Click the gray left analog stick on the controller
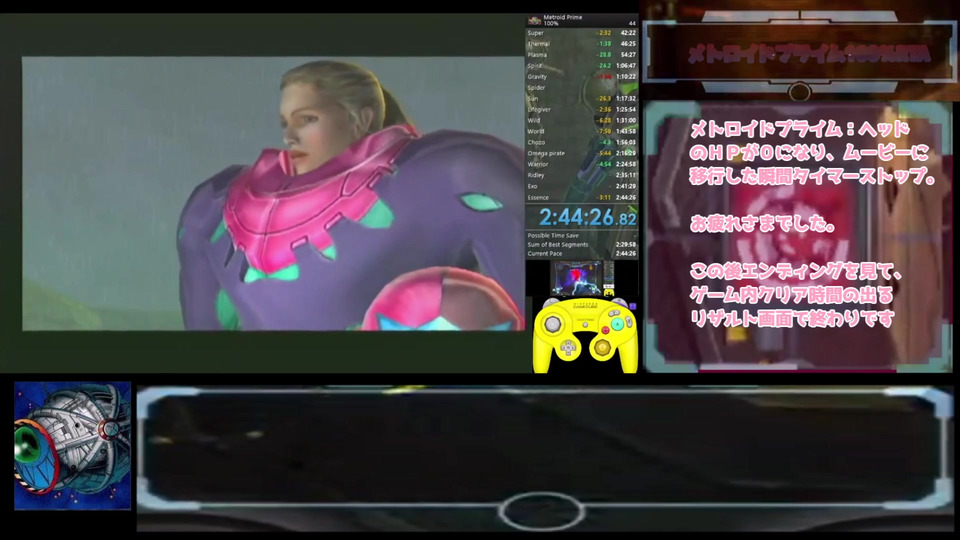This screenshot has height=540, width=960. pyautogui.click(x=553, y=323)
